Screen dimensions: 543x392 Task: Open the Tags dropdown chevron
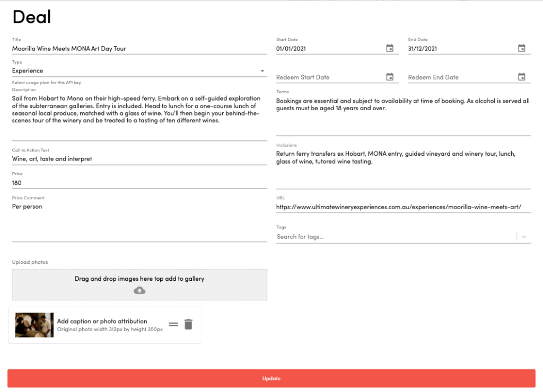(524, 237)
